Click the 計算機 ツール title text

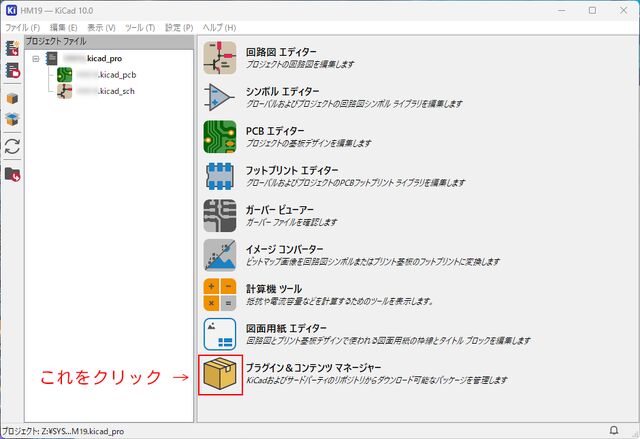point(273,289)
